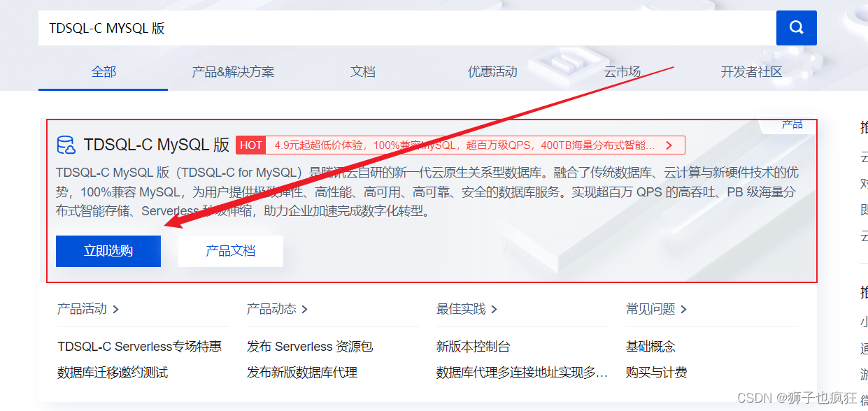The height and width of the screenshot is (411, 868).
Task: Open 发布 Serverless 资源包 link
Action: click(310, 347)
